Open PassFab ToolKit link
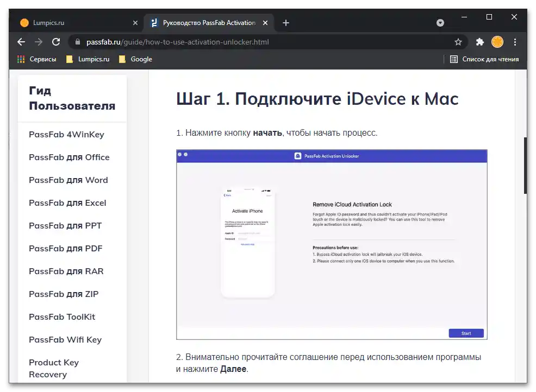 (62, 317)
